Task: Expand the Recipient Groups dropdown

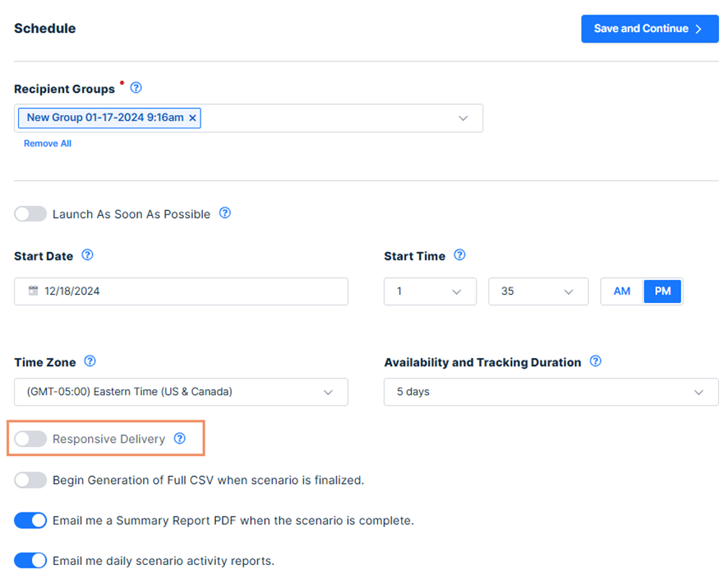Action: pos(463,118)
